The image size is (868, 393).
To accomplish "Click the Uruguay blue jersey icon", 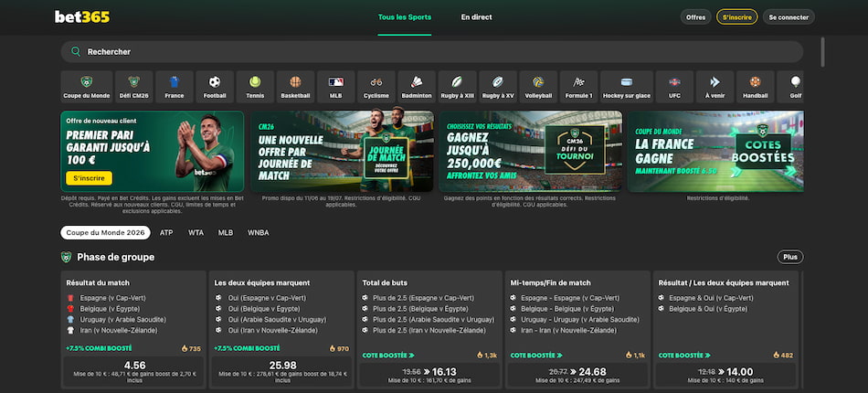I will [69, 319].
